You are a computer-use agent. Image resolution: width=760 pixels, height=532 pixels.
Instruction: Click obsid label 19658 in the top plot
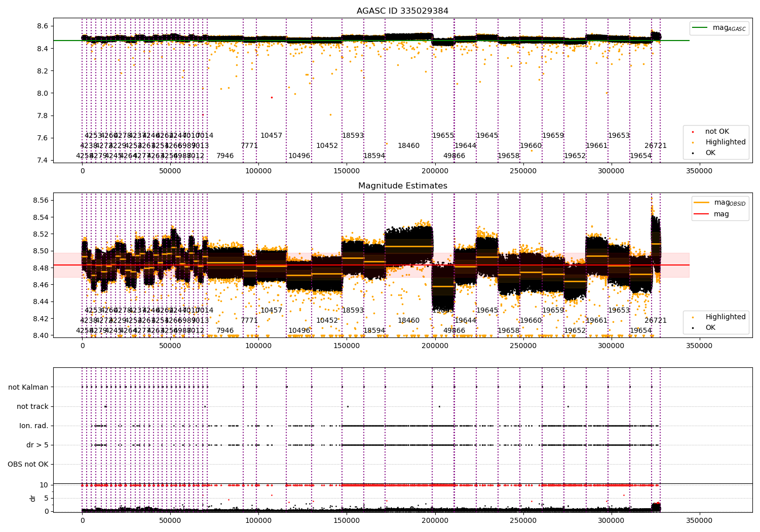coord(508,156)
